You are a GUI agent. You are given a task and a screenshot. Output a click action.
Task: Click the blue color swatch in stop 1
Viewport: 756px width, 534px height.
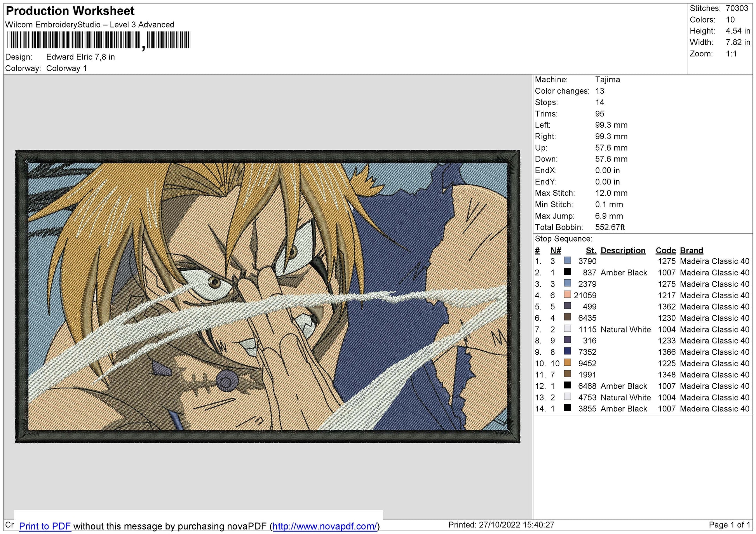point(568,261)
